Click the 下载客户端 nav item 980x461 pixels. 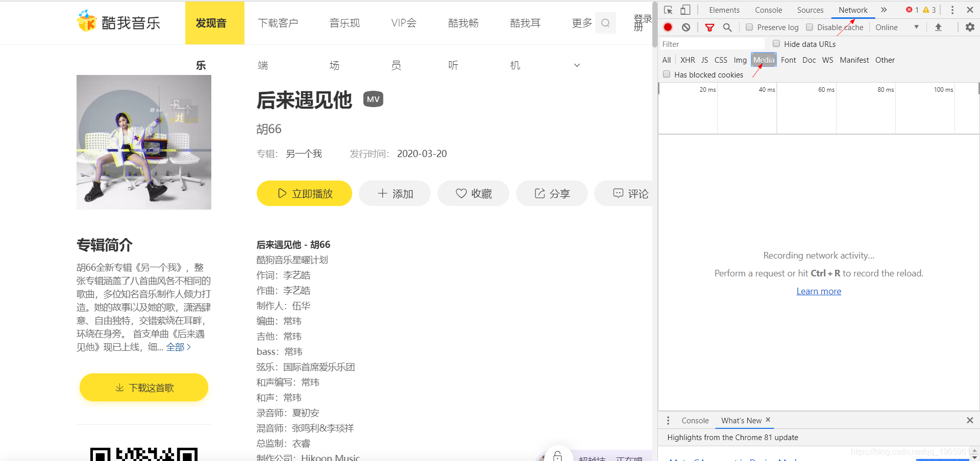278,23
